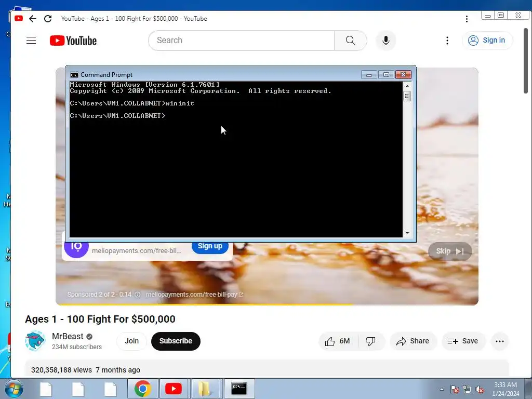Open YouTube hamburger guide menu
532x399 pixels.
coord(31,41)
